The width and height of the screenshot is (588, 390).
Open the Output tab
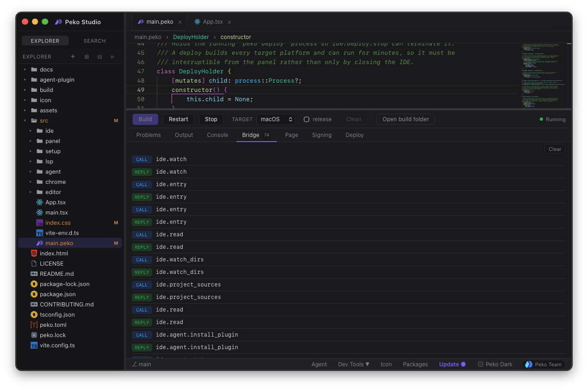[x=184, y=135]
